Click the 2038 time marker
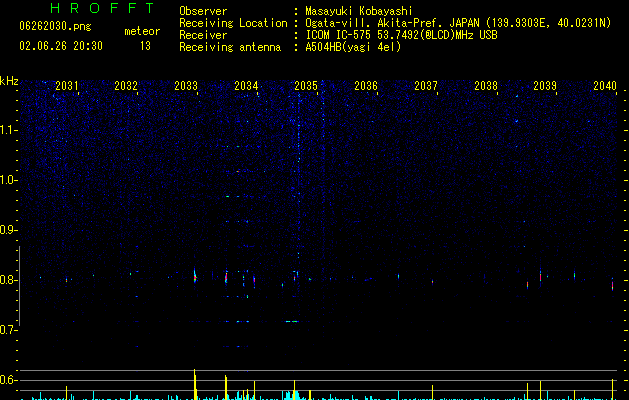The height and width of the screenshot is (400, 629). [x=486, y=86]
